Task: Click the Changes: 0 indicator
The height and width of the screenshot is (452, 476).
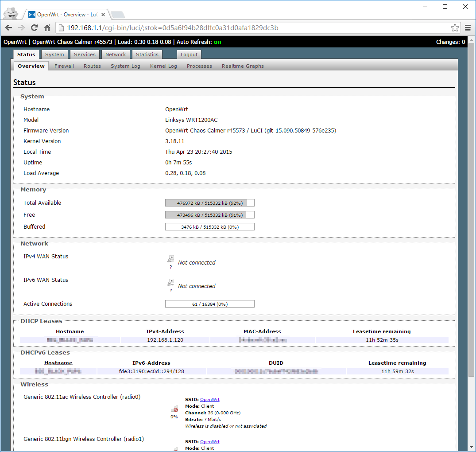Action: [x=450, y=42]
